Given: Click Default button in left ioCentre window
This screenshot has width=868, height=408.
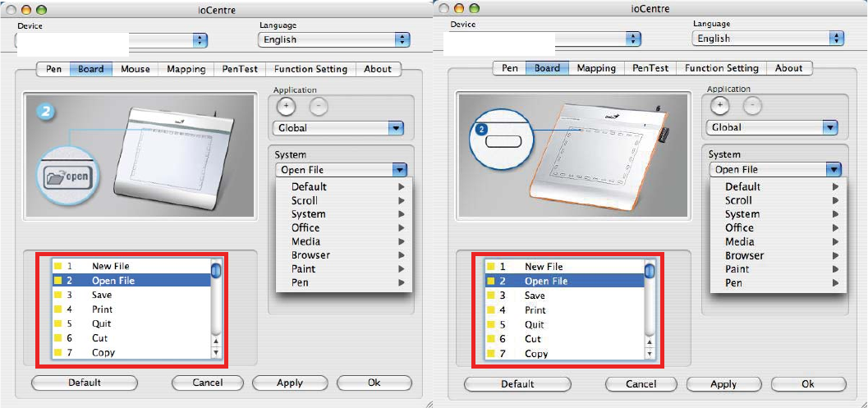Looking at the screenshot, I should pyautogui.click(x=84, y=383).
